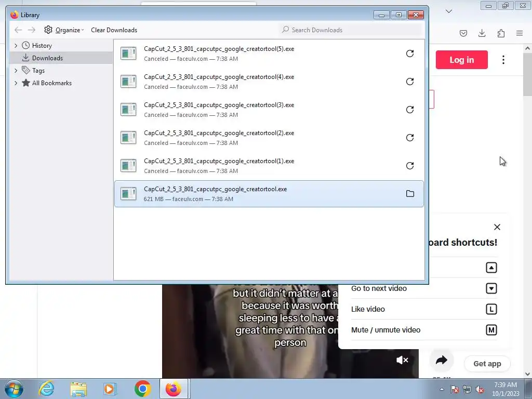Screen dimensions: 532x399
Task: Click the Go to next video label
Action: [x=379, y=288]
